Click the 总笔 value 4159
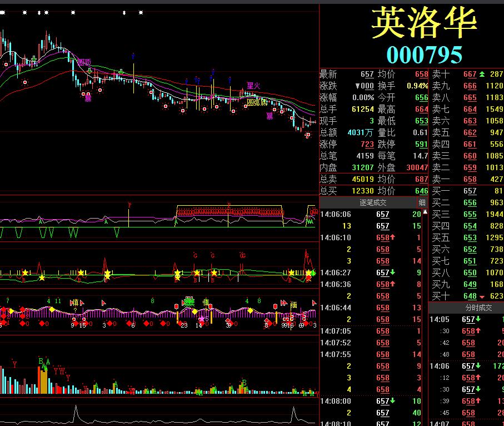The image size is (504, 426). [365, 156]
